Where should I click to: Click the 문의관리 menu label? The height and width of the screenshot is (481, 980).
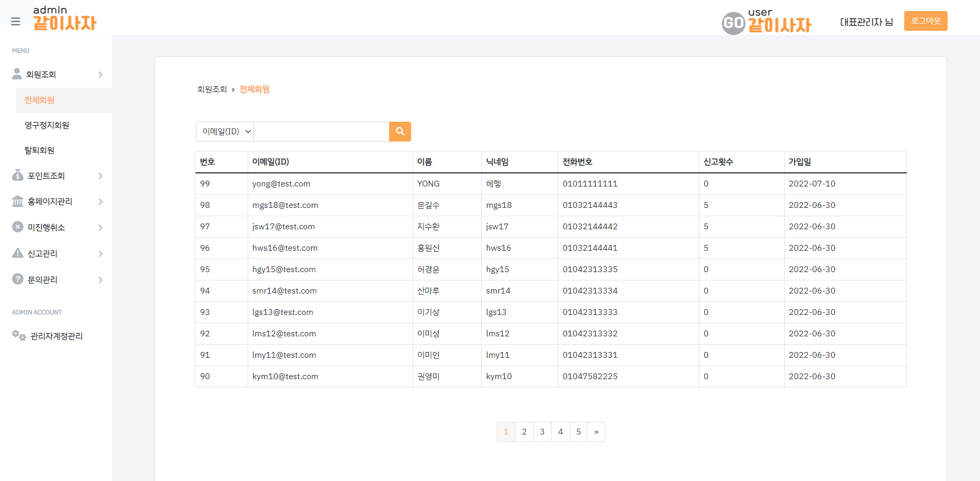(42, 280)
